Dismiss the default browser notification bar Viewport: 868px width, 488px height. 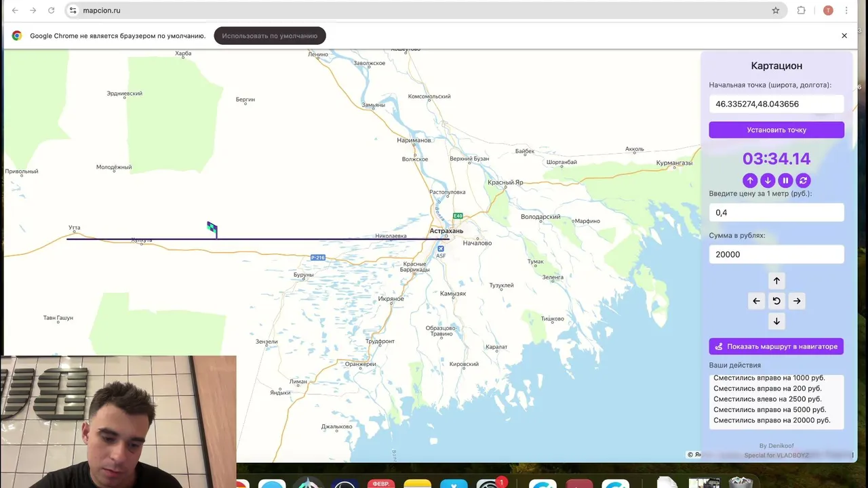[x=844, y=36]
